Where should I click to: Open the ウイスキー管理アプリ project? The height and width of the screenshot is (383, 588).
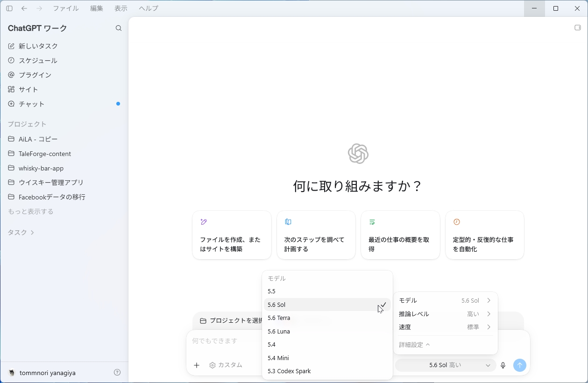click(64, 183)
